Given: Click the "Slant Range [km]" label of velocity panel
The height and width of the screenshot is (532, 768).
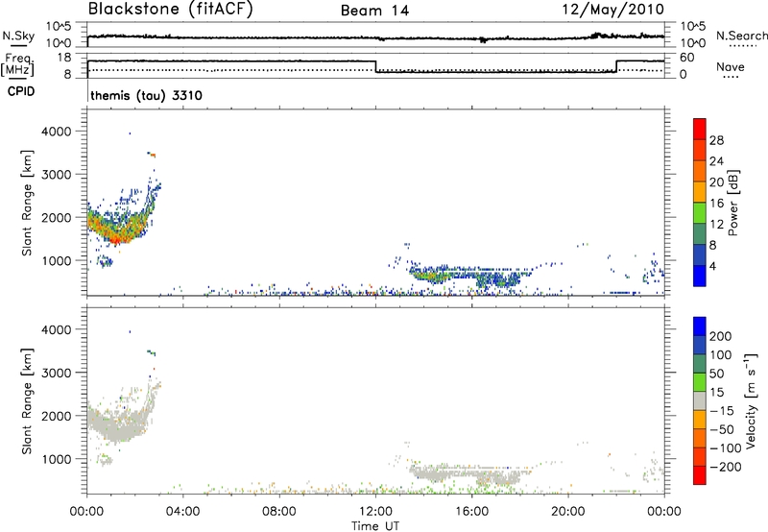Looking at the screenshot, I should (x=27, y=400).
